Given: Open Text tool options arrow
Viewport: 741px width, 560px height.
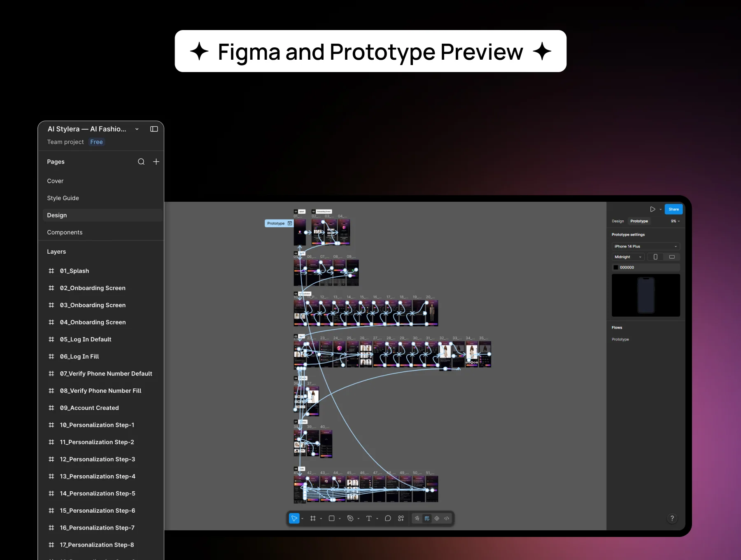Looking at the screenshot, I should pyautogui.click(x=377, y=519).
